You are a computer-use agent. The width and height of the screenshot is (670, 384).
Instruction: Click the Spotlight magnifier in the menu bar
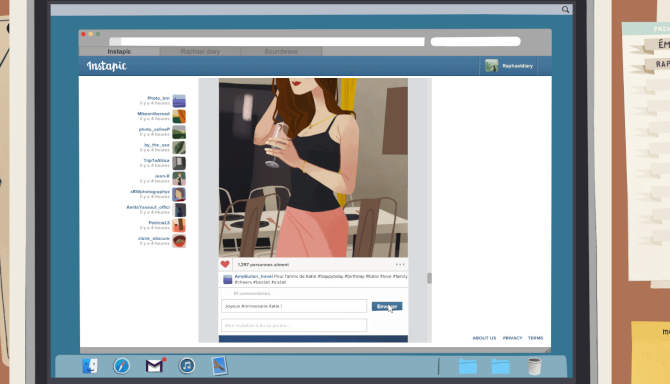coord(565,9)
